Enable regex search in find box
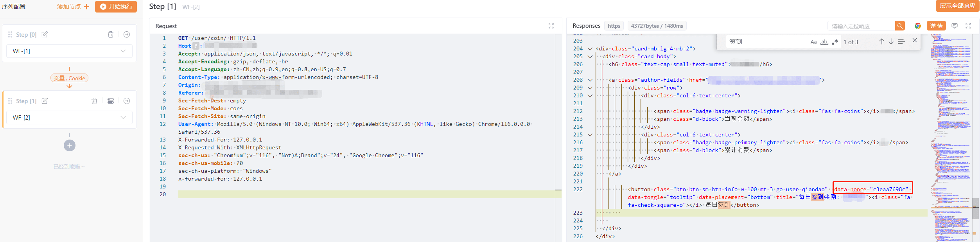Image resolution: width=980 pixels, height=242 pixels. pos(835,42)
